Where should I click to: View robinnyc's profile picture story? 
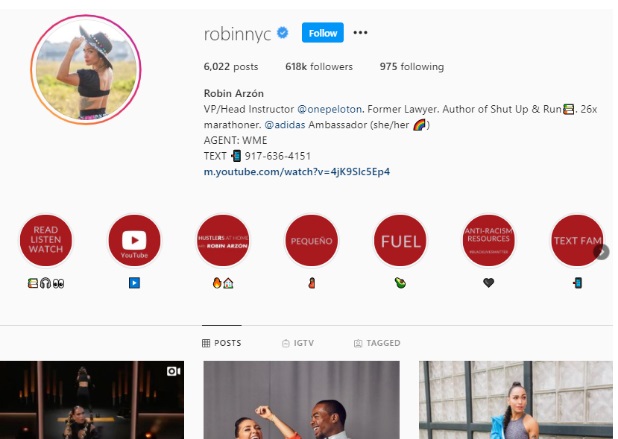click(x=86, y=70)
